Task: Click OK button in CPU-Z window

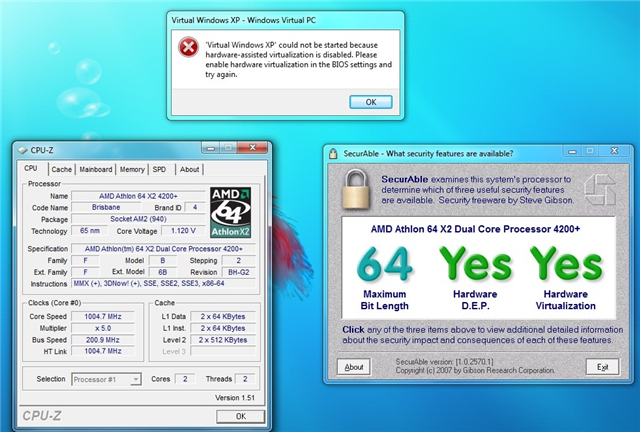Action: pos(240,416)
